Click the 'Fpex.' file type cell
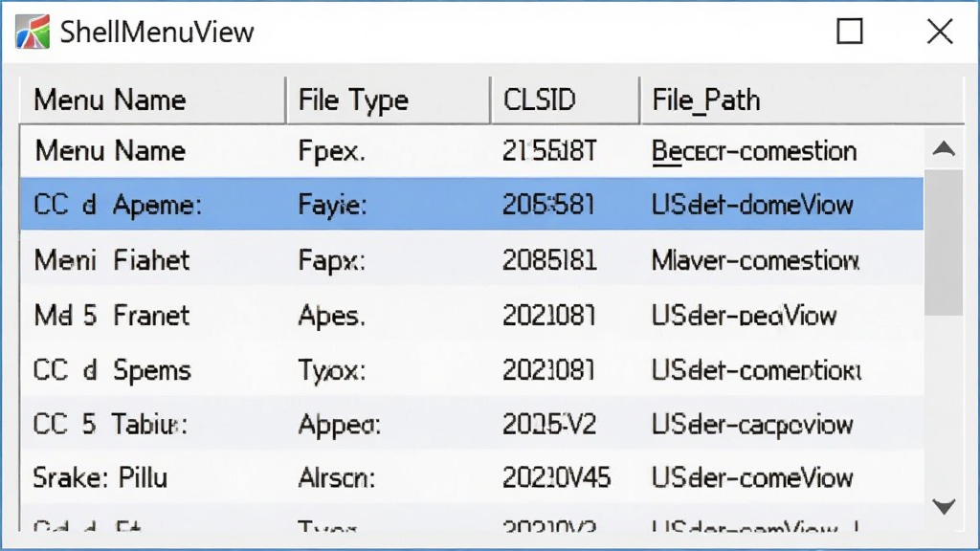The height and width of the screenshot is (551, 980). pos(331,152)
